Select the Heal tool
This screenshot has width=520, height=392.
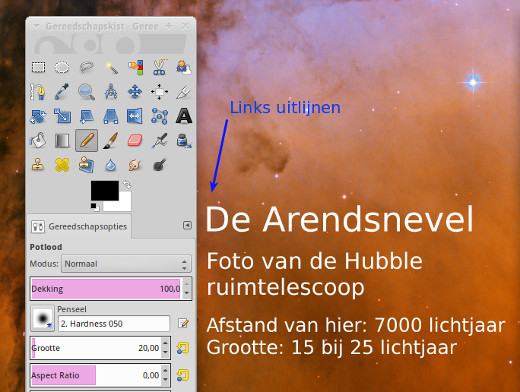(x=62, y=165)
